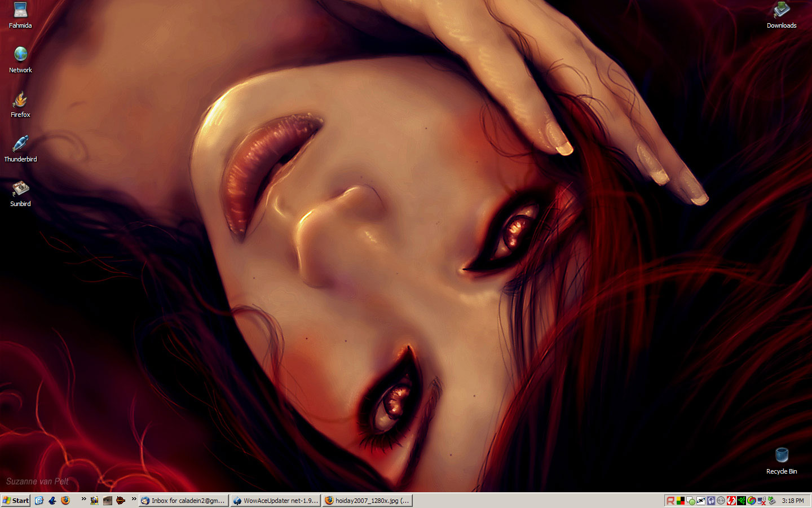Click the grey circular sync tray icon

tap(721, 501)
